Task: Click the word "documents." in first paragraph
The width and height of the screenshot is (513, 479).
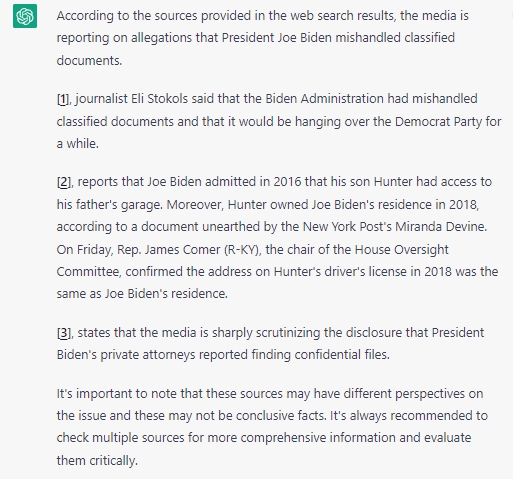Action: pos(89,61)
